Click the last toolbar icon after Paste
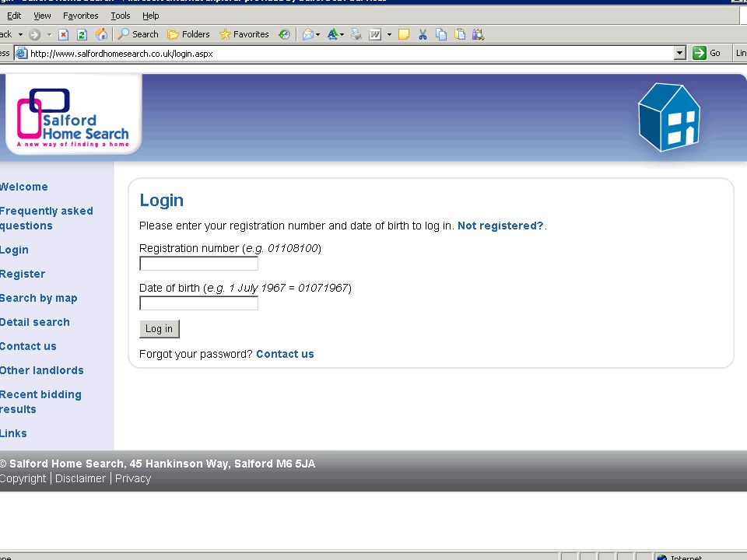This screenshot has width=747, height=560. pos(479,34)
